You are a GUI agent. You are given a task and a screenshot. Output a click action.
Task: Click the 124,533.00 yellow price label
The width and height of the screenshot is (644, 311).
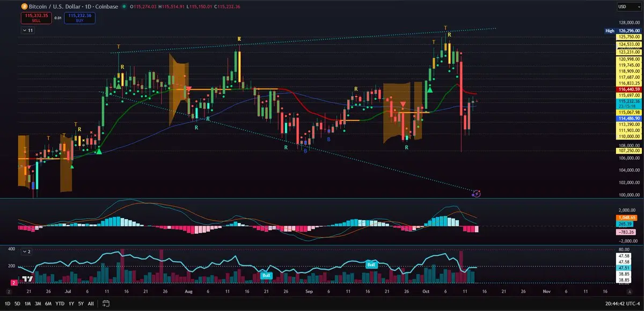point(629,45)
